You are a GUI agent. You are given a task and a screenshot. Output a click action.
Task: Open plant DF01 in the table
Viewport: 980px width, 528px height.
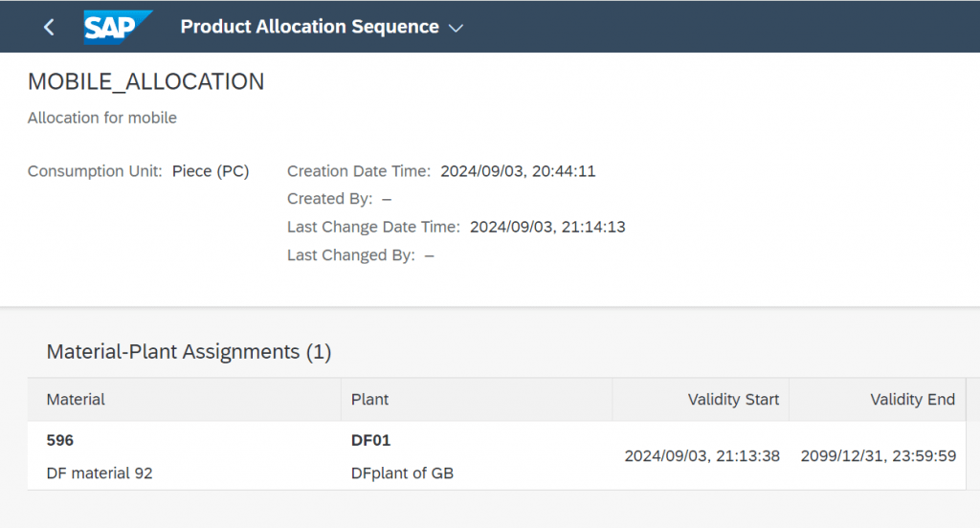(370, 440)
